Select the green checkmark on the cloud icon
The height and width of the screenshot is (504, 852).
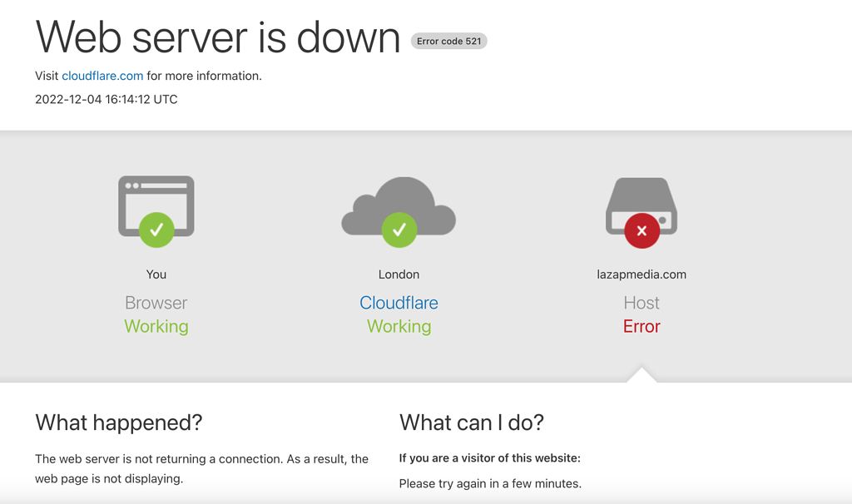pos(399,230)
